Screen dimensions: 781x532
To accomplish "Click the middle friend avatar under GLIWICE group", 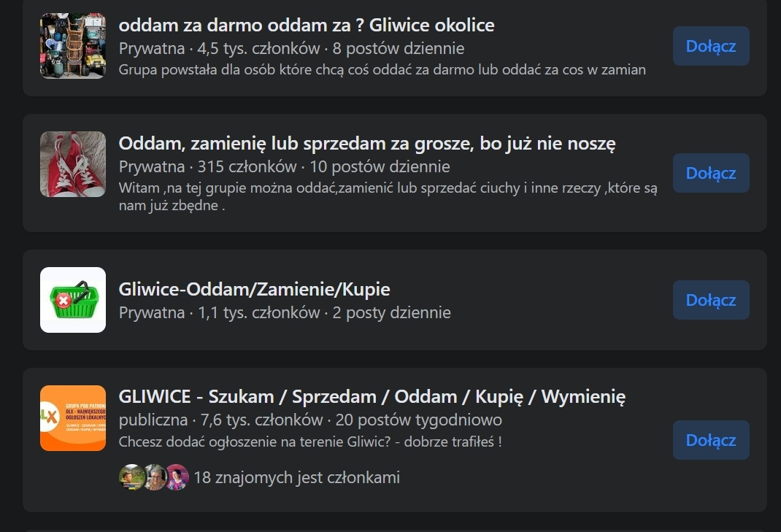I will [154, 477].
